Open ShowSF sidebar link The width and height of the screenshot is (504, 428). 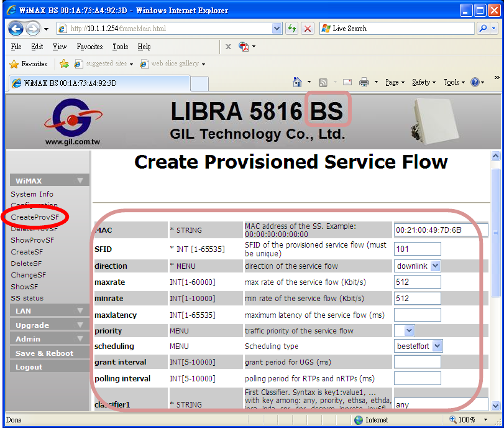[24, 286]
